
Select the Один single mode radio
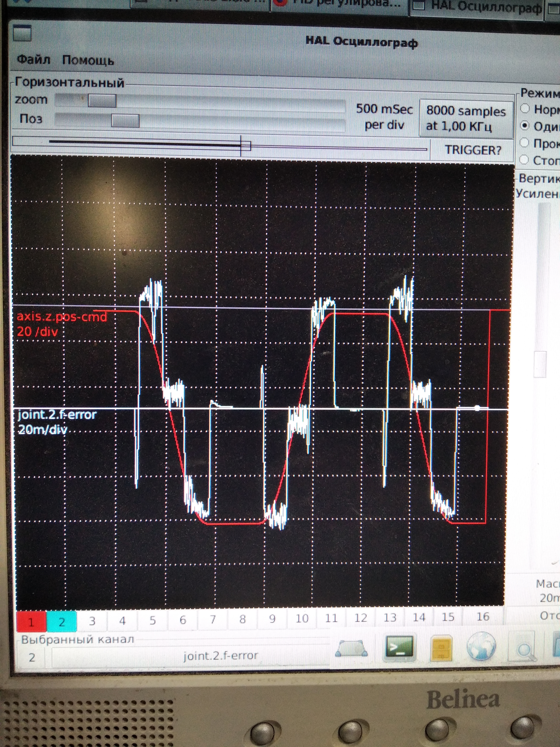pos(525,126)
